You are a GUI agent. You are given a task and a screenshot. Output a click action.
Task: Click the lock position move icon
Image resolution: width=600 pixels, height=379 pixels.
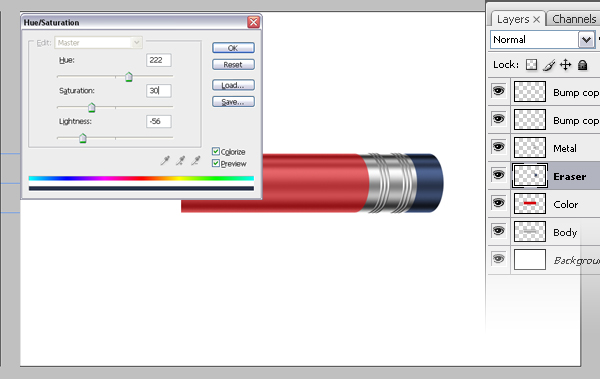(565, 65)
